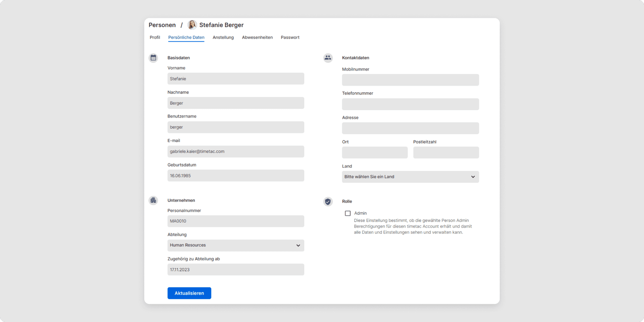Go to the Abwesenheiten tab
This screenshot has height=322, width=644.
(257, 38)
